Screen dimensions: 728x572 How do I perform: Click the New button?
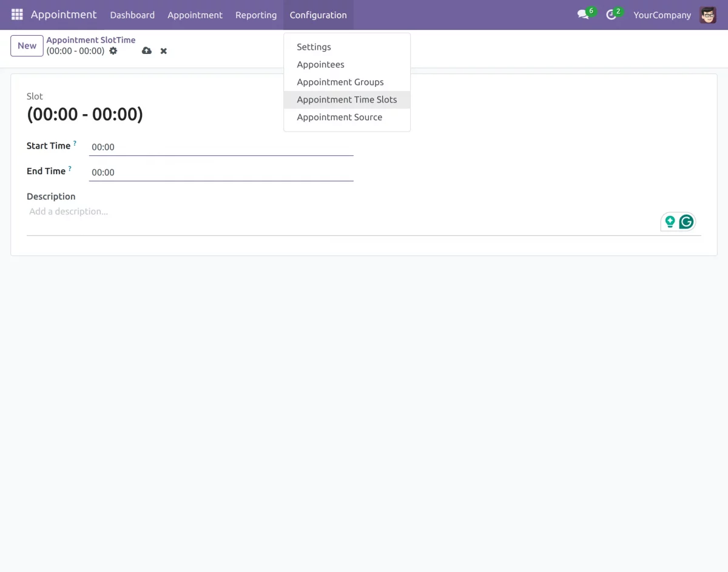point(27,45)
